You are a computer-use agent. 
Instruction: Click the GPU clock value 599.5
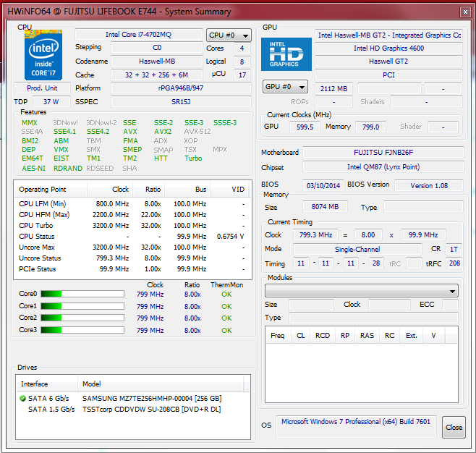[305, 127]
